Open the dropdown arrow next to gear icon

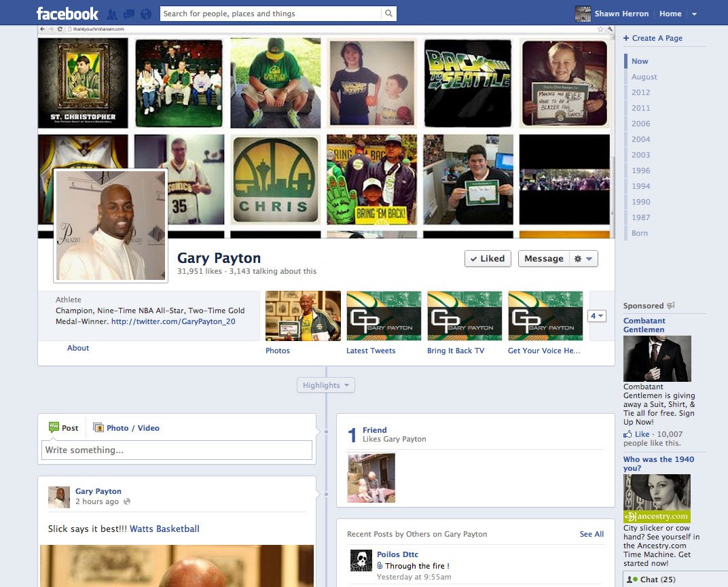coord(589,259)
